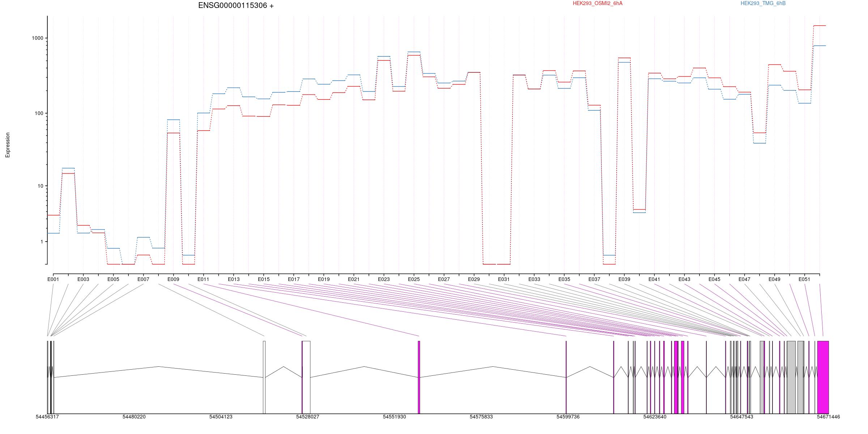The width and height of the screenshot is (868, 434).
Task: Click the exon label E021
Action: (x=354, y=279)
